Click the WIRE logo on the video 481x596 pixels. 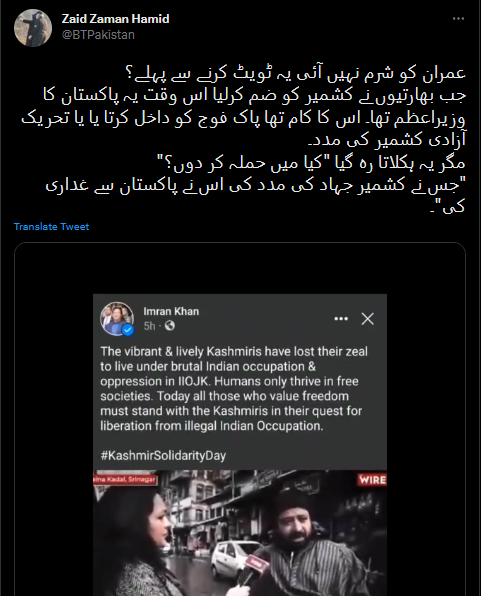(371, 480)
